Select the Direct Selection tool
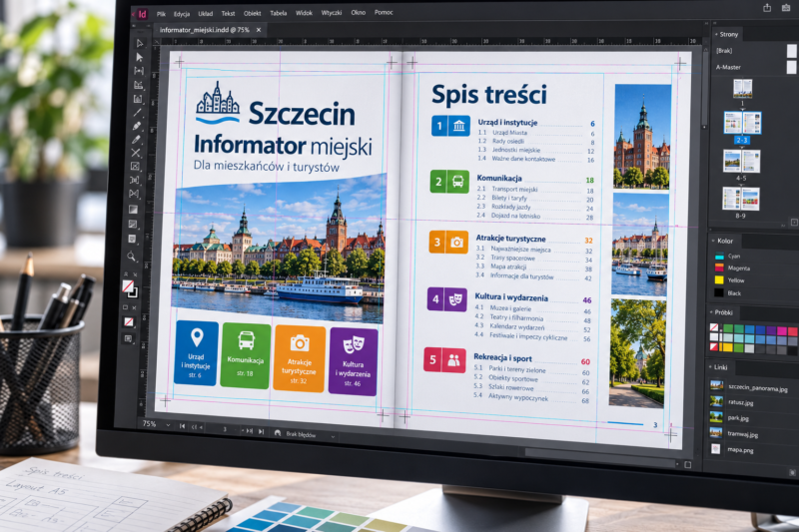 (x=139, y=57)
